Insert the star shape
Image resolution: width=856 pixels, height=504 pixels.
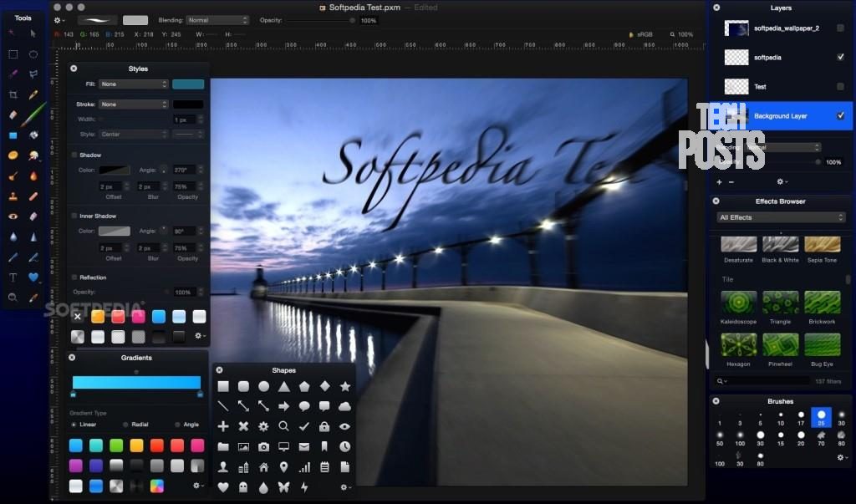coord(345,387)
